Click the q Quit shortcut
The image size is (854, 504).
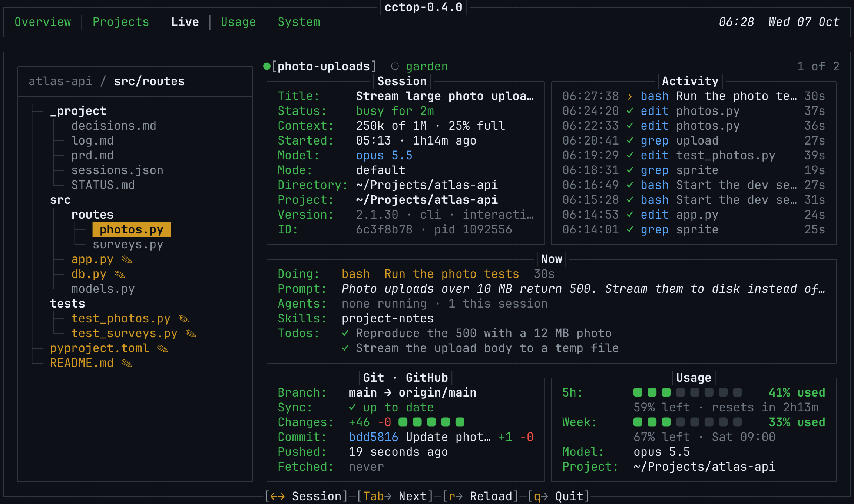point(559,496)
